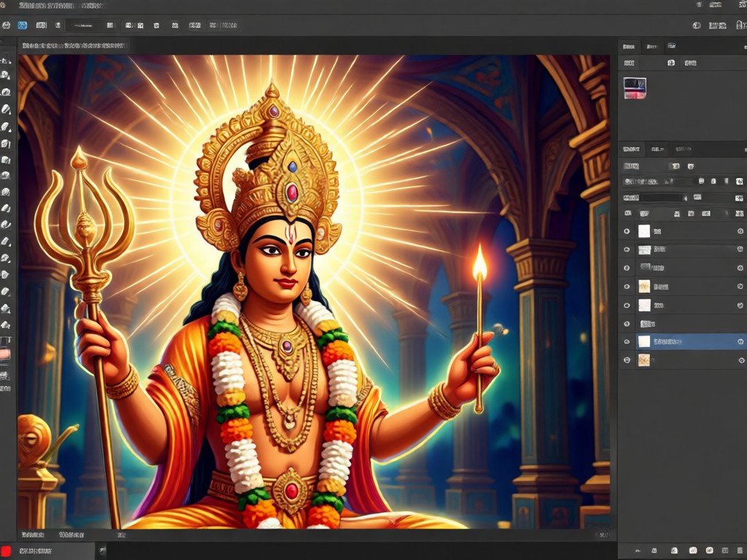747x560 pixels.
Task: Hide the topmost layer using its eye icon
Action: (627, 231)
